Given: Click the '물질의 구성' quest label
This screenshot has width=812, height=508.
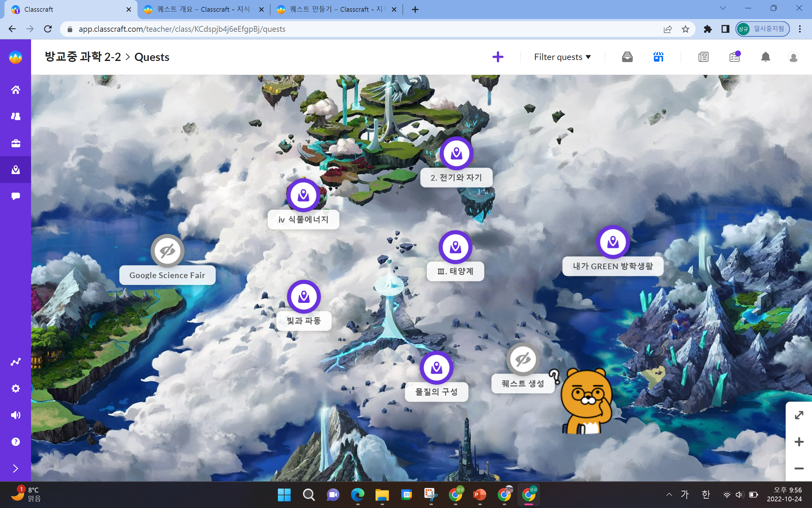Looking at the screenshot, I should pos(436,392).
